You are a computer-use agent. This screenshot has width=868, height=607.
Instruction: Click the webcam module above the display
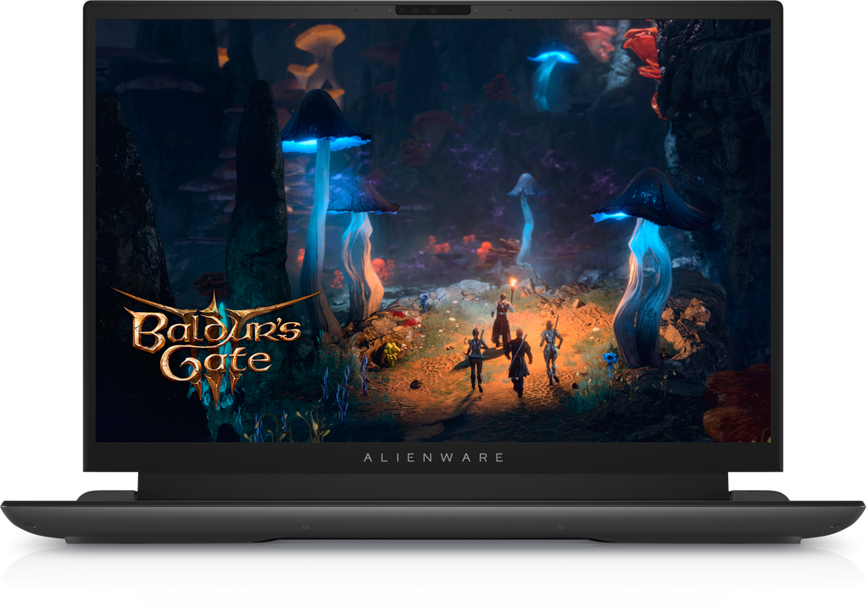point(433,10)
